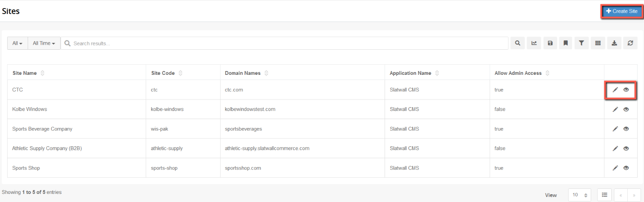Image resolution: width=644 pixels, height=202 pixels.
Task: Change the View page size stepper
Action: tap(580, 195)
